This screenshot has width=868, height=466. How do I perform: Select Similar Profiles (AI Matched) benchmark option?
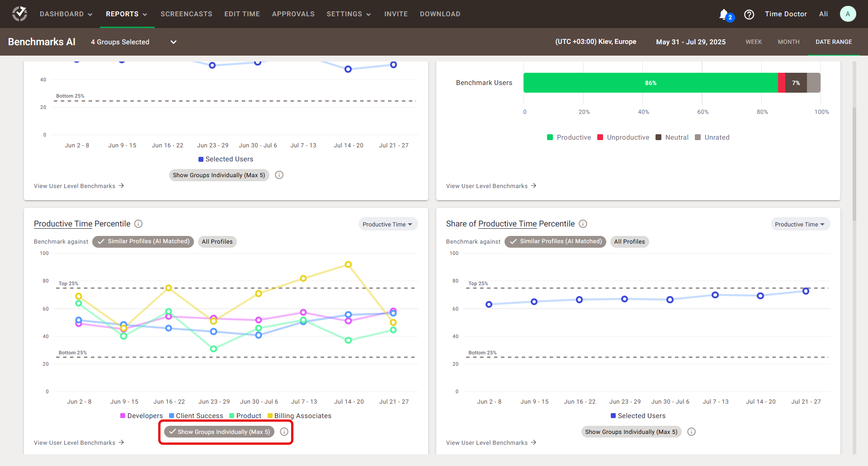[143, 242]
